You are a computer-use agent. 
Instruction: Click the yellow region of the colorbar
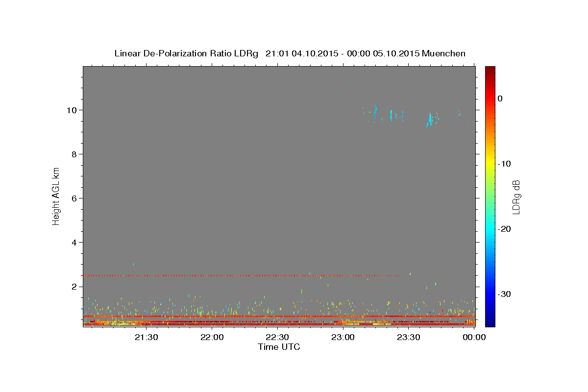click(490, 164)
